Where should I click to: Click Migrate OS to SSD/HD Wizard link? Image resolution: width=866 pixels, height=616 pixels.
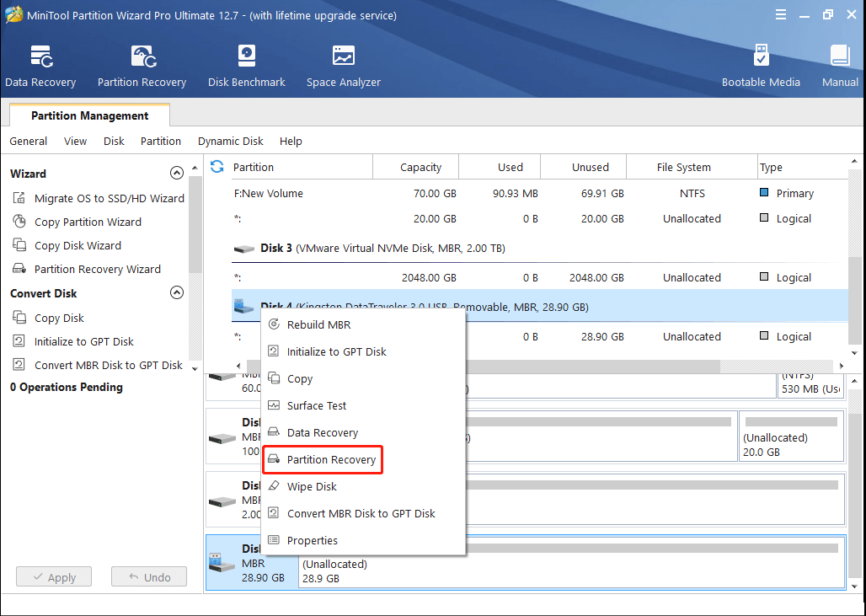click(110, 198)
